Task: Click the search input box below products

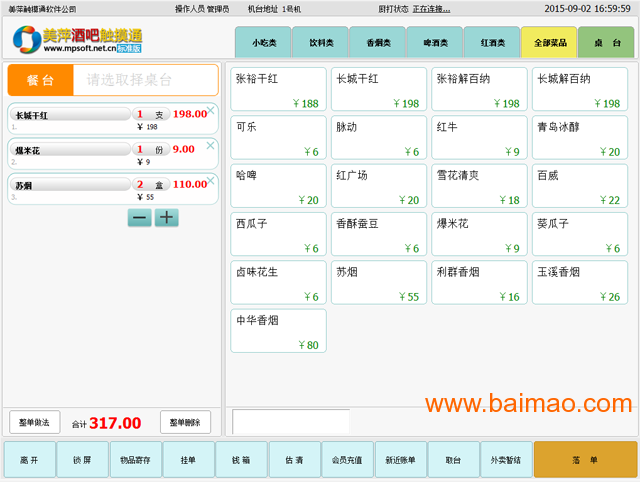Action: click(x=290, y=421)
